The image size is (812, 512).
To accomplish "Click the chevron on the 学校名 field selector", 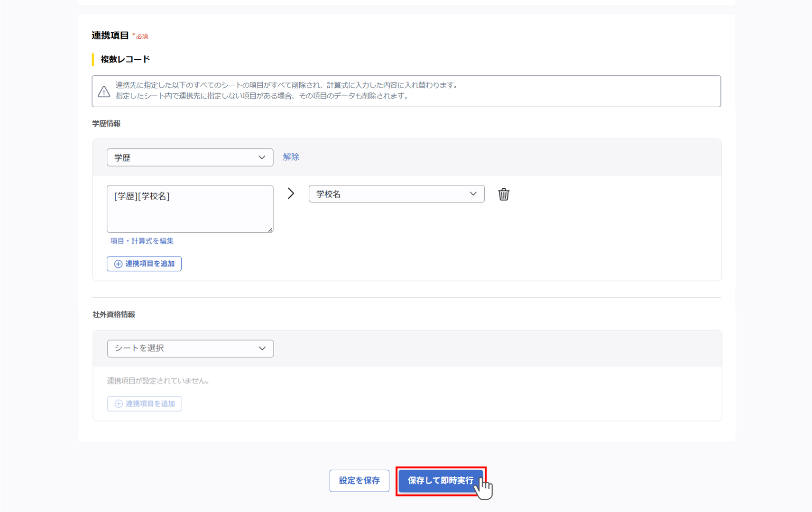I will coord(472,193).
